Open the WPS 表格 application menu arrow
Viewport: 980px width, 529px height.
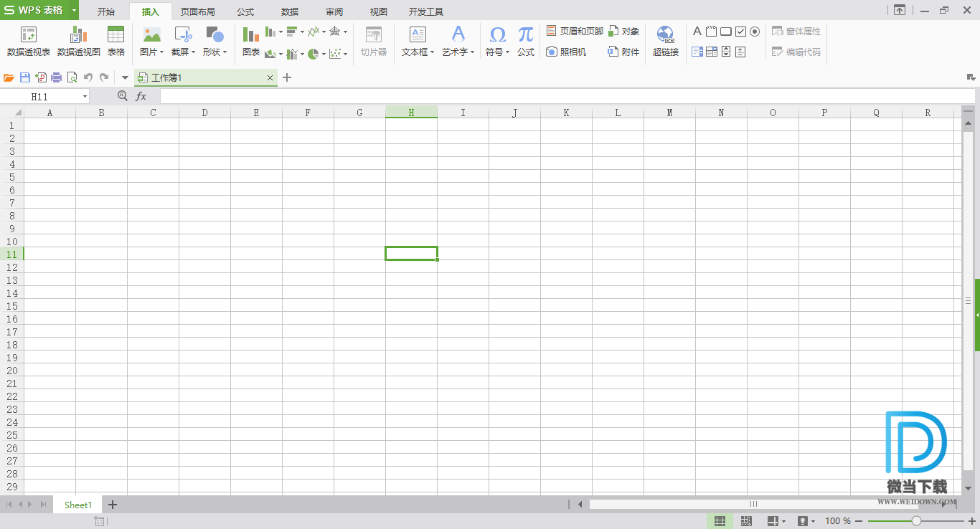(74, 11)
